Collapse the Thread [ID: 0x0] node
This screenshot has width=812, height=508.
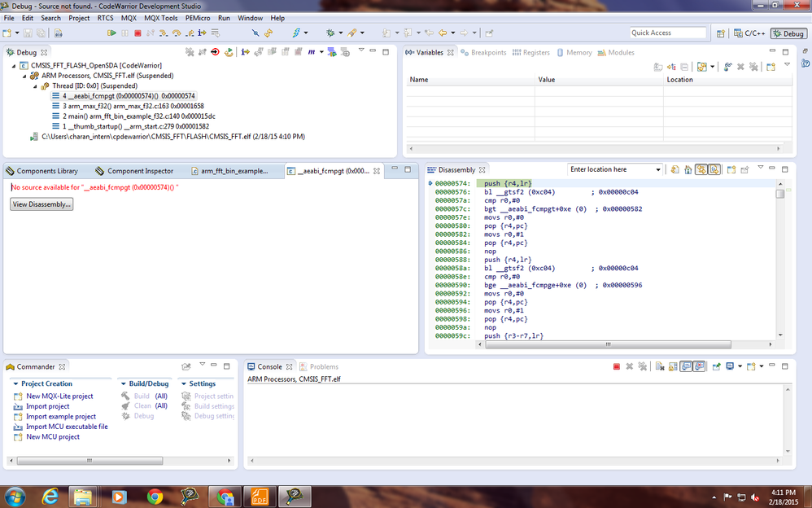tap(35, 86)
